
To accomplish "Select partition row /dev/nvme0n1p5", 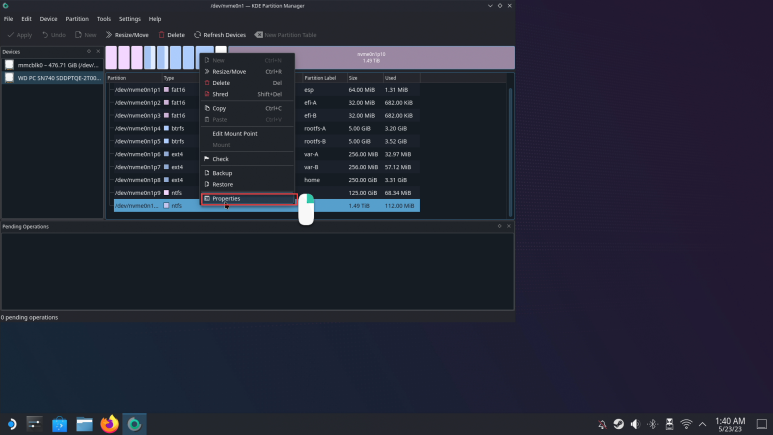I will (267, 141).
